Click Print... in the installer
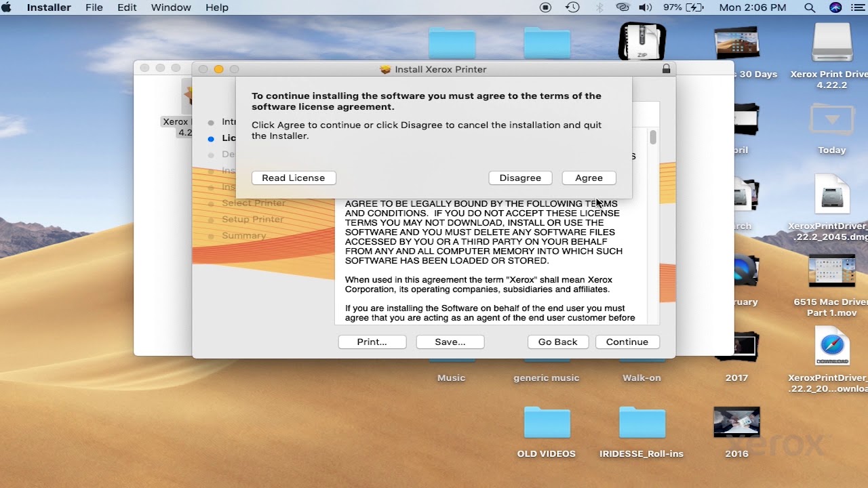 click(372, 342)
